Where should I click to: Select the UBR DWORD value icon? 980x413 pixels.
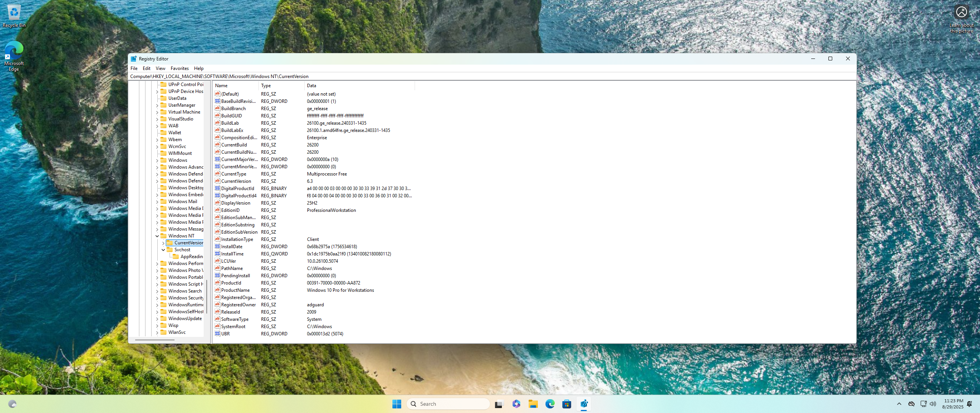coord(217,334)
